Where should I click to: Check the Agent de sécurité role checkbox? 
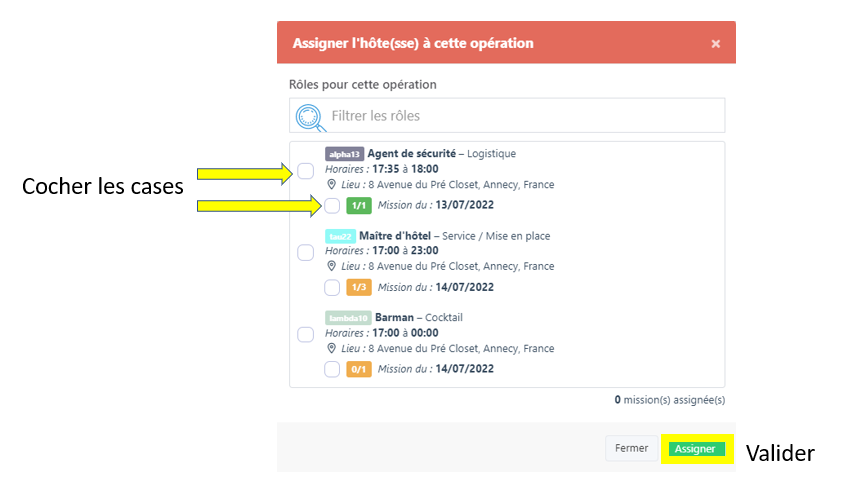pos(306,171)
